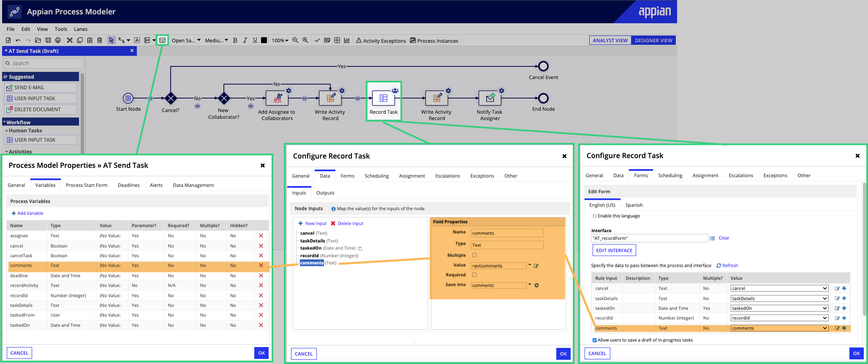Open the black text color swatch
The image size is (868, 364).
[x=264, y=40]
